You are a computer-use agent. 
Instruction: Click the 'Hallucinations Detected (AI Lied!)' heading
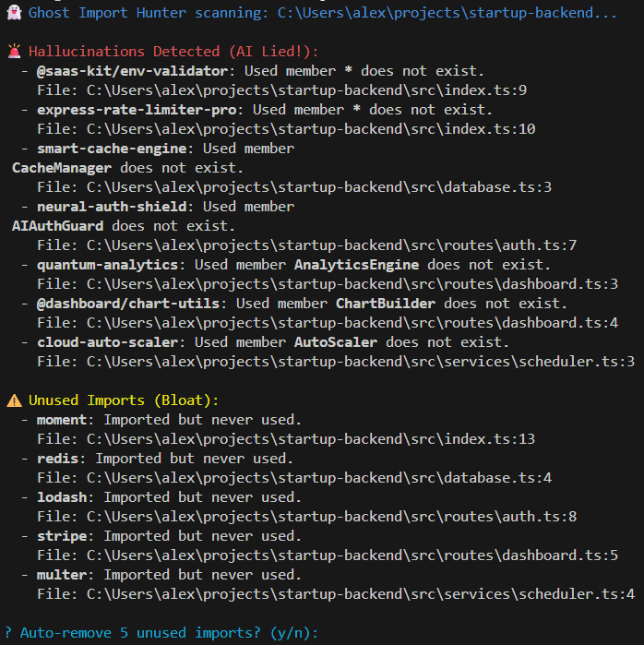173,52
